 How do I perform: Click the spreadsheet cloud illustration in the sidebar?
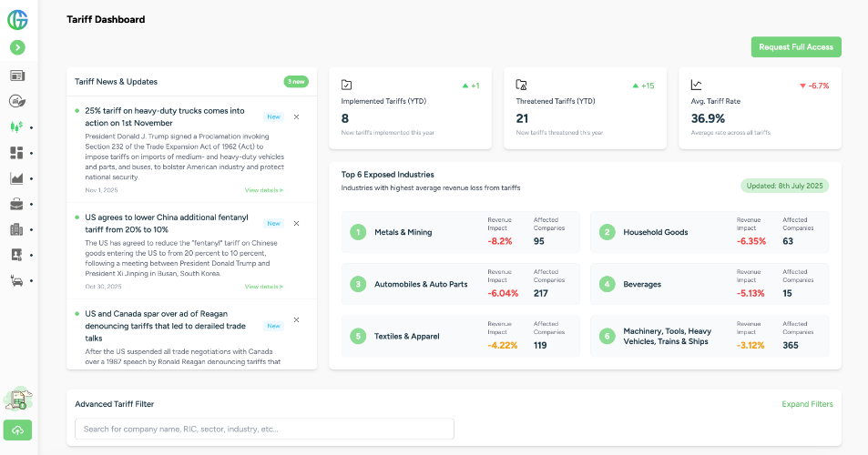pos(17,399)
